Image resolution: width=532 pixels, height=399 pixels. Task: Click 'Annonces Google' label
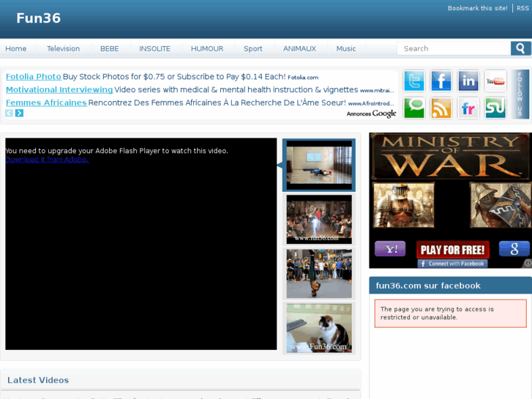(x=372, y=113)
